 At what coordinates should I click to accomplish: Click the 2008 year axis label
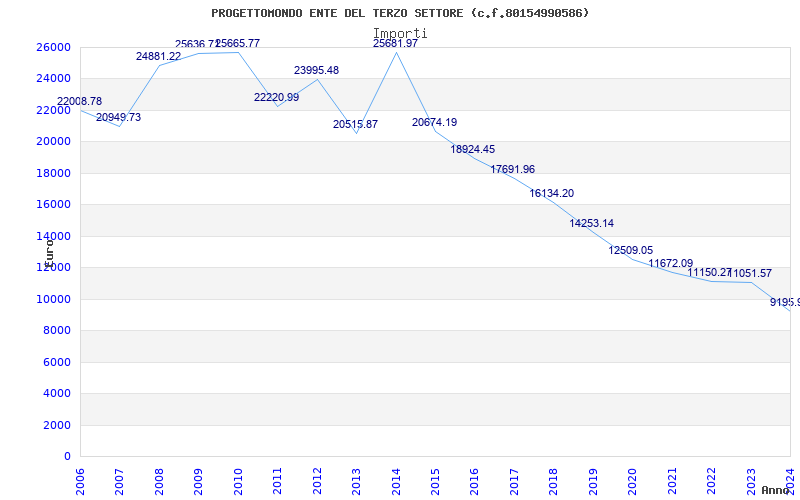[159, 481]
